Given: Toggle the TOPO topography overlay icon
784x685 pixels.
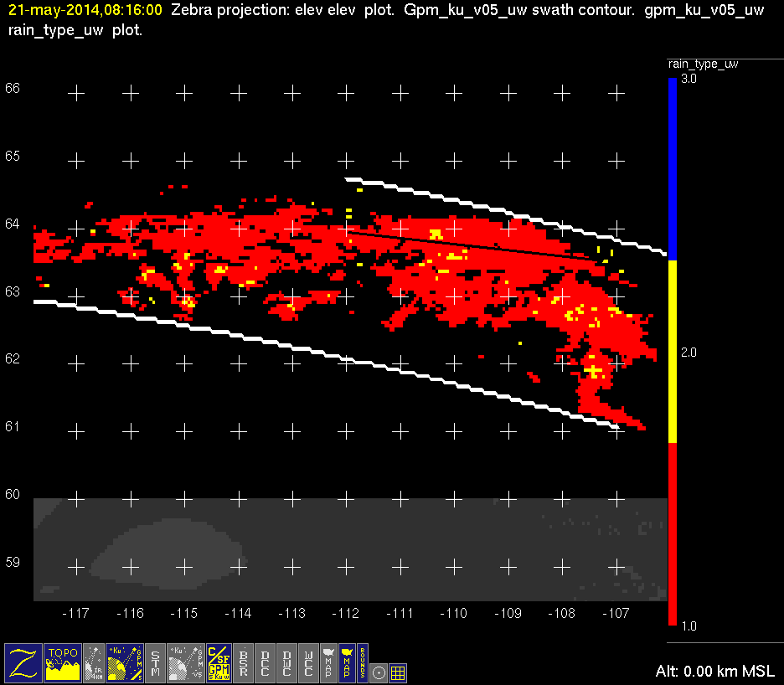Looking at the screenshot, I should [x=63, y=662].
